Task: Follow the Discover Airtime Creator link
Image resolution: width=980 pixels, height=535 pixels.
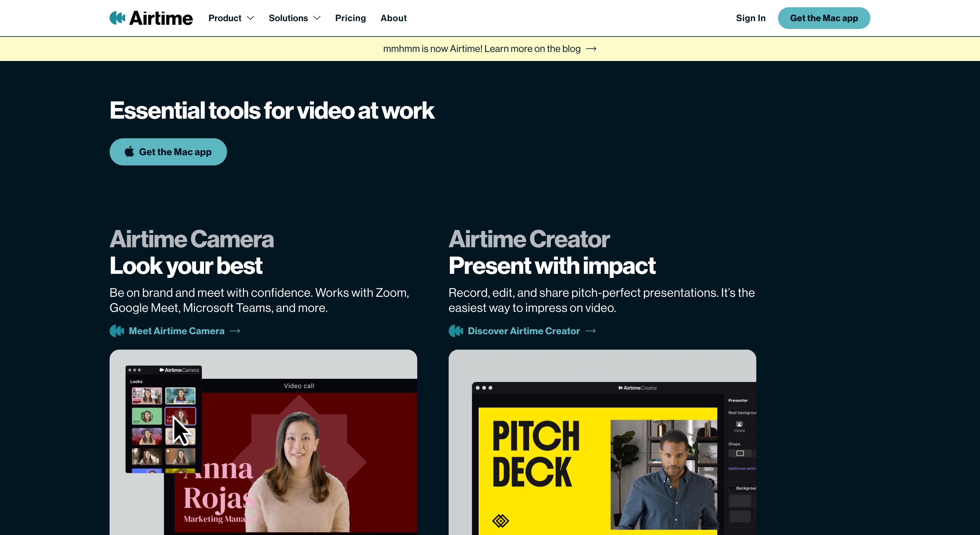Action: click(522, 331)
